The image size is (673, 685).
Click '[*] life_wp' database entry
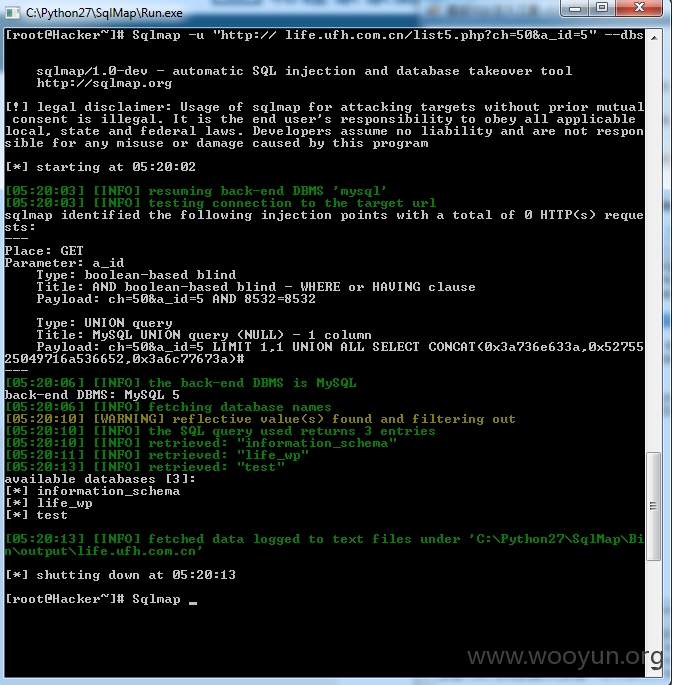pyautogui.click(x=48, y=503)
